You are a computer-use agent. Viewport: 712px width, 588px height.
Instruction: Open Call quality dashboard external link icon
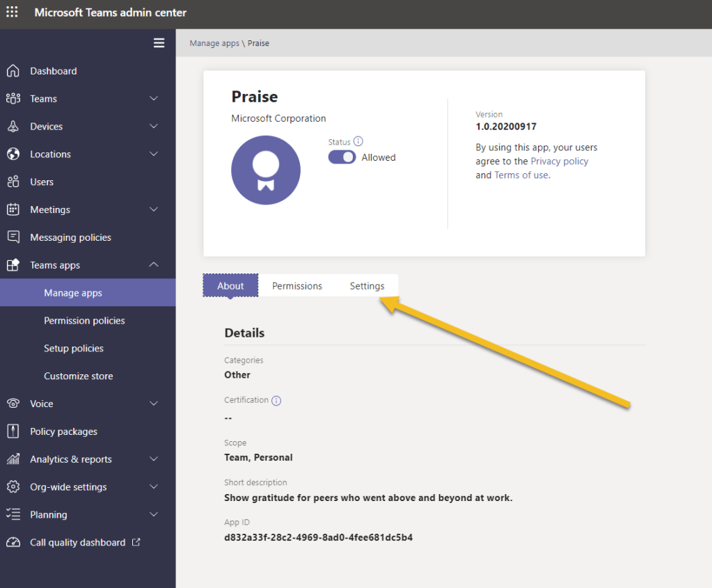136,542
